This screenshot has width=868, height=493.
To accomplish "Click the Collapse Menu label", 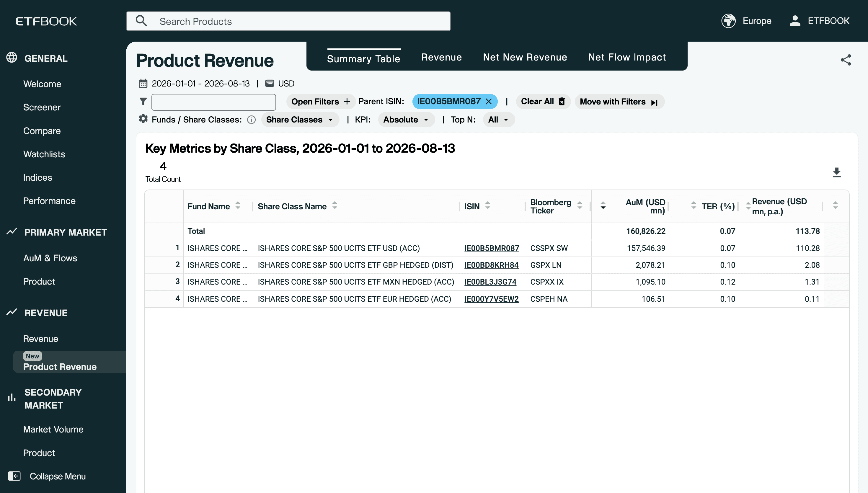I will pyautogui.click(x=58, y=476).
